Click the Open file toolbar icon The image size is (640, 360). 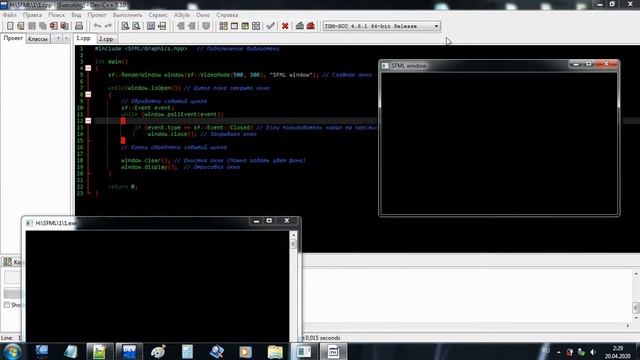click(21, 26)
